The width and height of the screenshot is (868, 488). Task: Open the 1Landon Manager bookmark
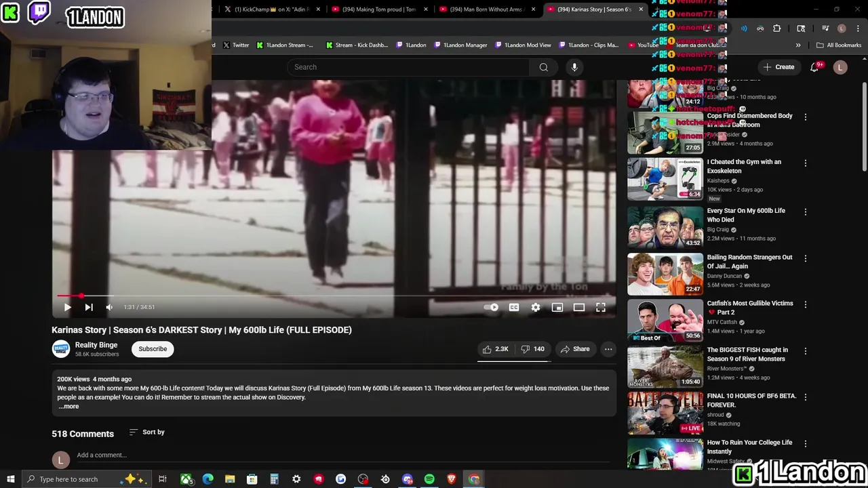(x=460, y=45)
